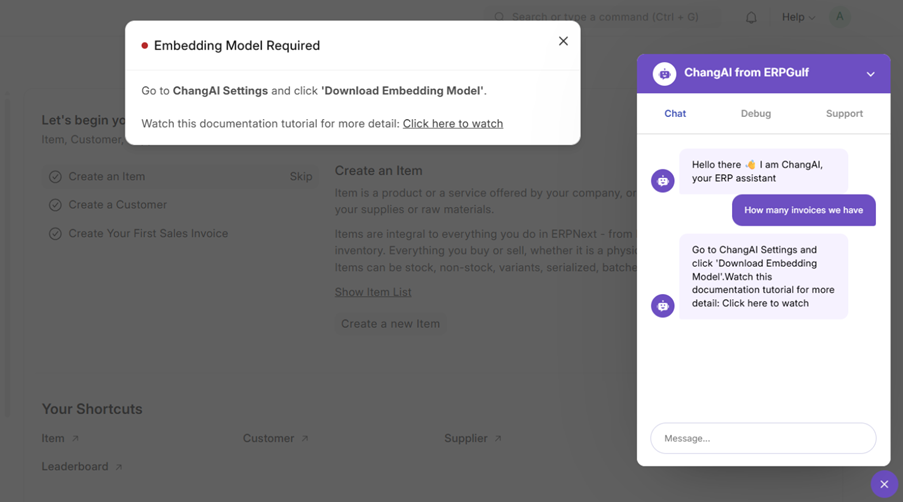Open the Show Item List link
Image resolution: width=903 pixels, height=502 pixels.
click(373, 292)
